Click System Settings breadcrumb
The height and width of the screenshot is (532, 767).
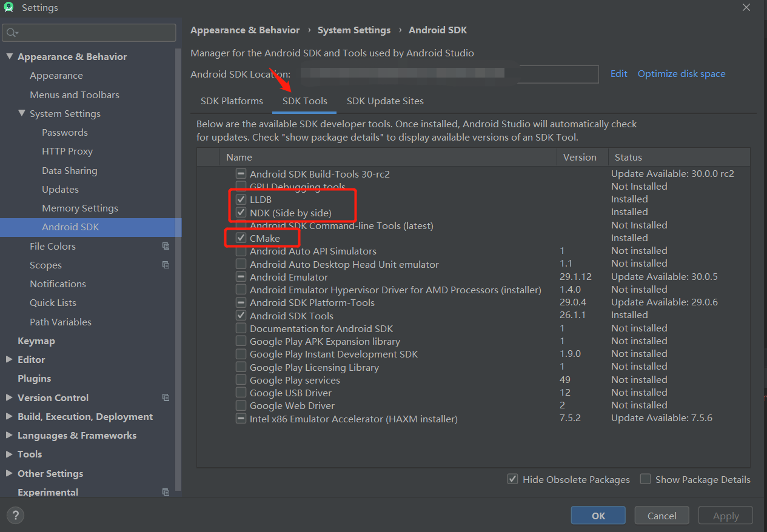(354, 30)
